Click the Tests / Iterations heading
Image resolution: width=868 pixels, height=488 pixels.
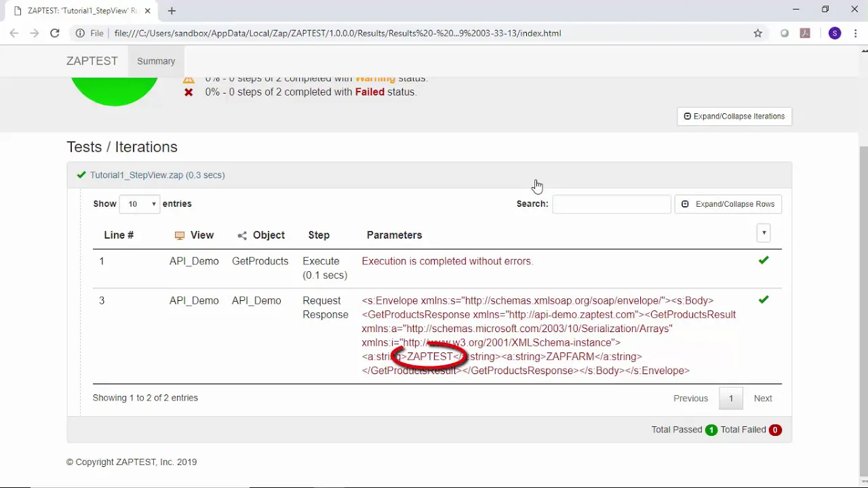point(122,147)
